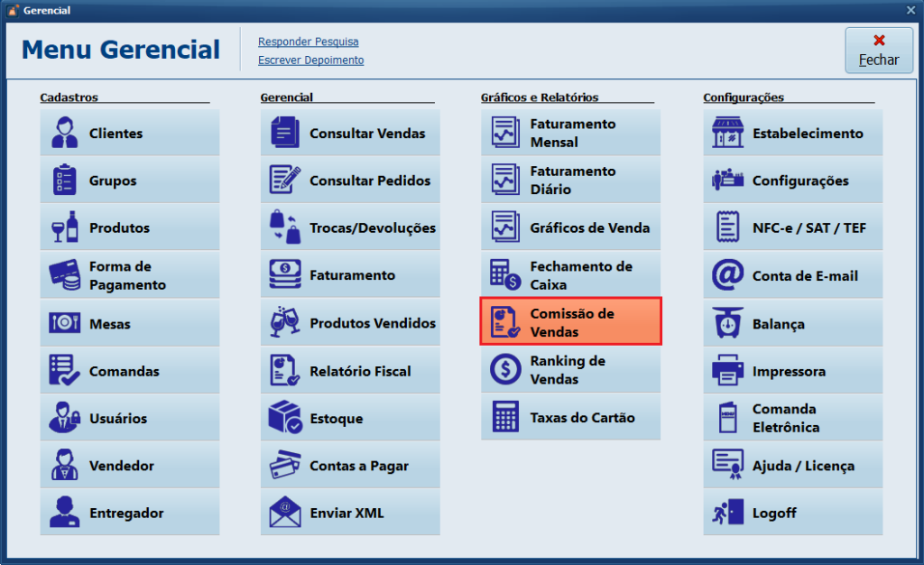Select the Mesas plate icon
Image resolution: width=924 pixels, height=565 pixels.
[64, 323]
